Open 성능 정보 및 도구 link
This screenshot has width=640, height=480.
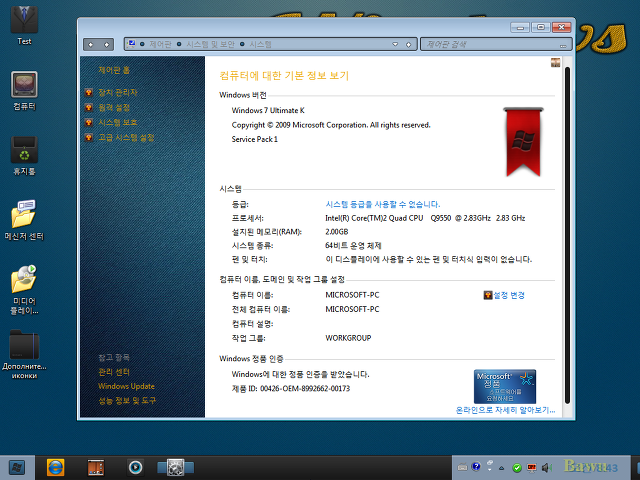coord(127,400)
